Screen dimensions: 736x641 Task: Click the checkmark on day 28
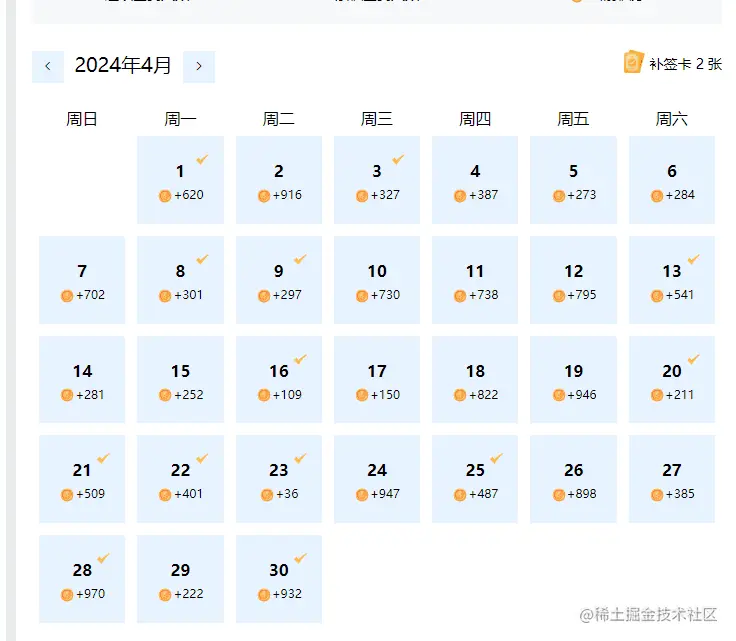pos(104,558)
